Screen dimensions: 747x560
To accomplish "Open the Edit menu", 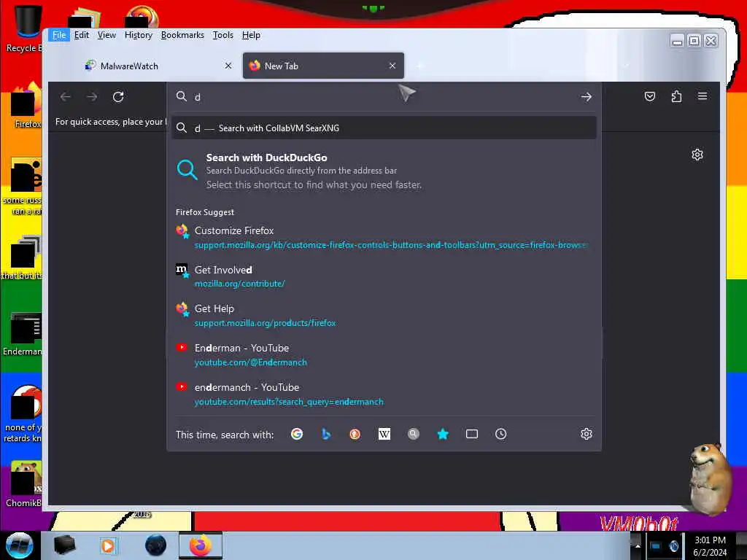I will [82, 35].
